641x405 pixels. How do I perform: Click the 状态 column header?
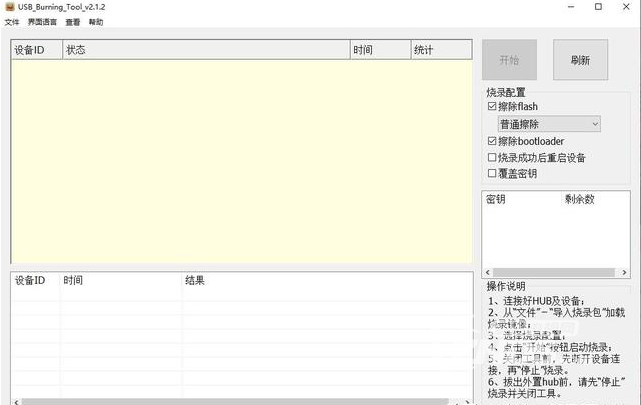(206, 50)
